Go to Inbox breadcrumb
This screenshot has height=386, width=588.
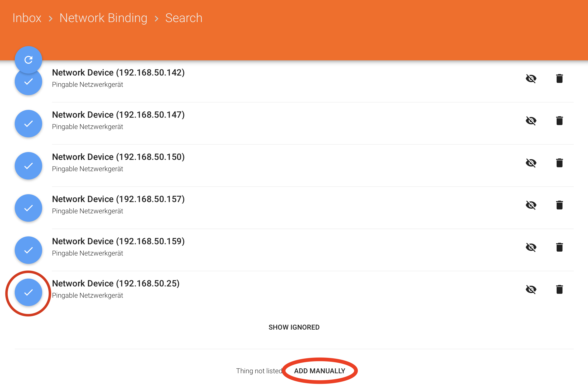click(27, 18)
